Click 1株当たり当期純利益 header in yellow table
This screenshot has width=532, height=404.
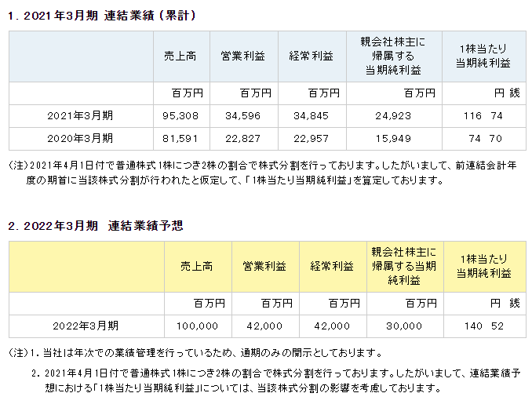click(484, 266)
